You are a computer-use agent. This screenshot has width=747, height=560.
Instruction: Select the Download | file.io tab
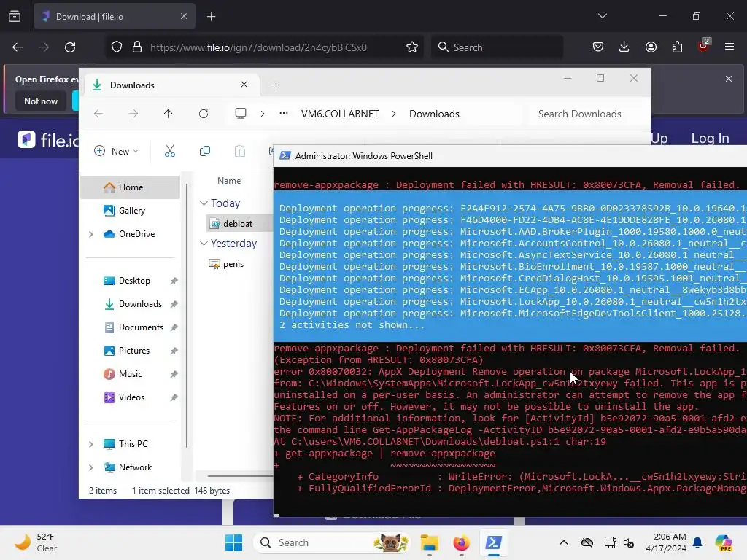click(x=115, y=17)
